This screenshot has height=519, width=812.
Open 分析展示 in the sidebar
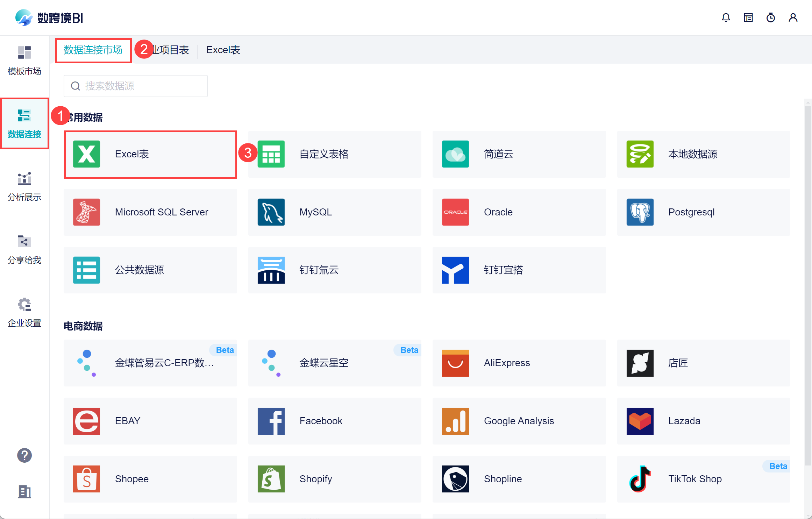coord(24,187)
